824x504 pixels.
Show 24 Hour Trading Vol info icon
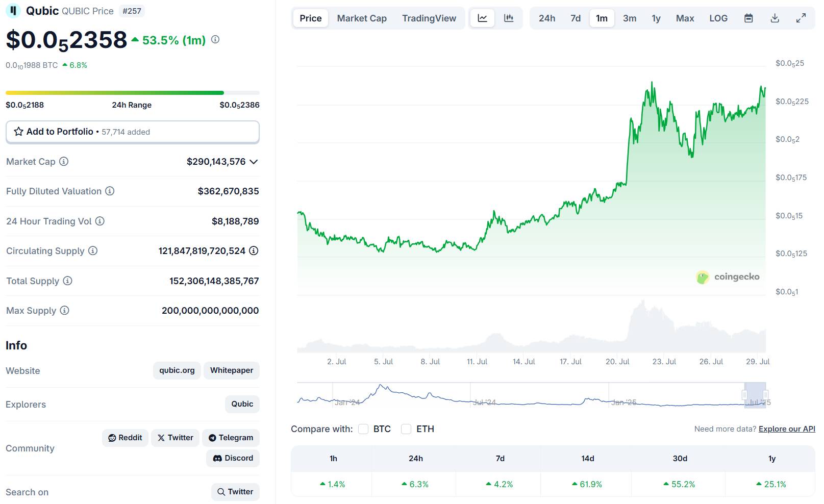tap(100, 221)
